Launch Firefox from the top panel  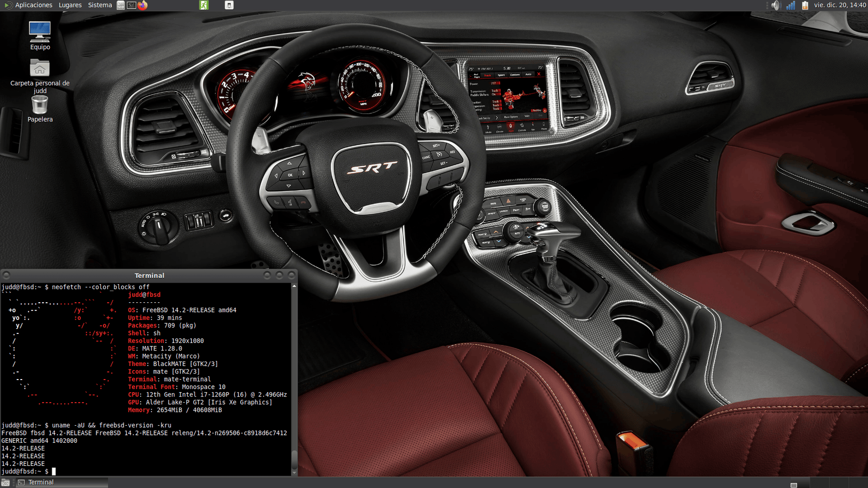coord(143,5)
